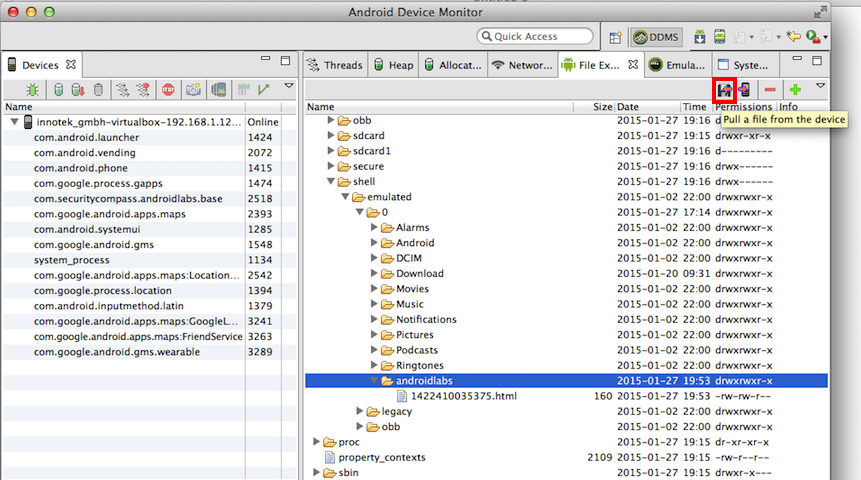Click the Update Threads icon in Devices toolbar
The width and height of the screenshot is (861, 480).
tap(122, 90)
